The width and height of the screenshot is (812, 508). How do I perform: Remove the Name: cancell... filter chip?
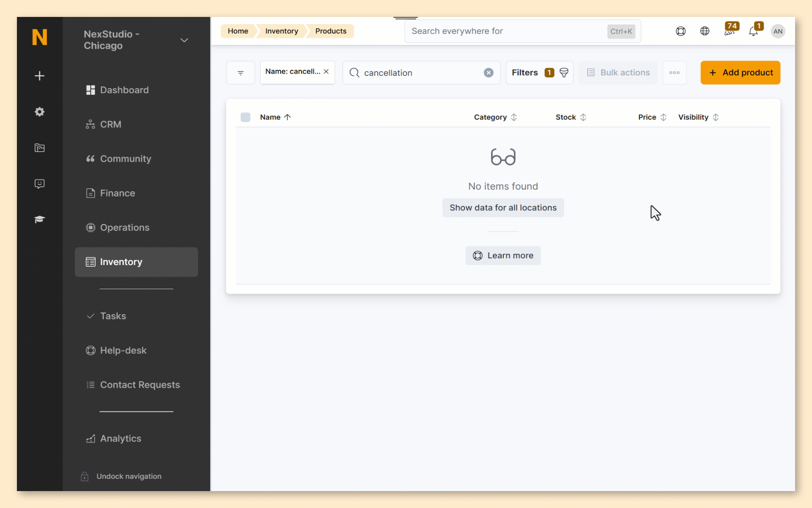click(x=326, y=72)
